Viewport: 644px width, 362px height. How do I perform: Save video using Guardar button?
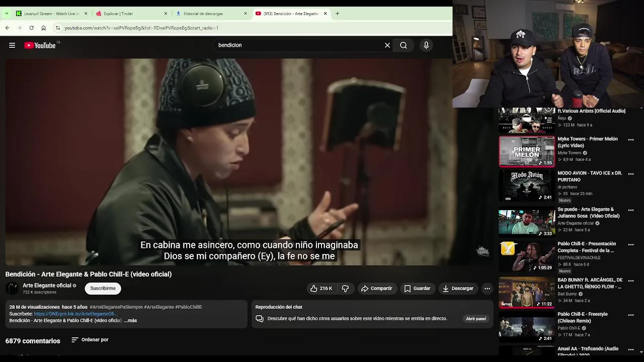click(x=417, y=289)
